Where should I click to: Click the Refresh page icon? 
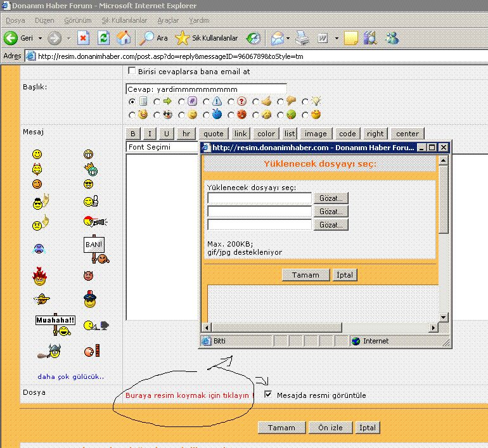pos(103,38)
